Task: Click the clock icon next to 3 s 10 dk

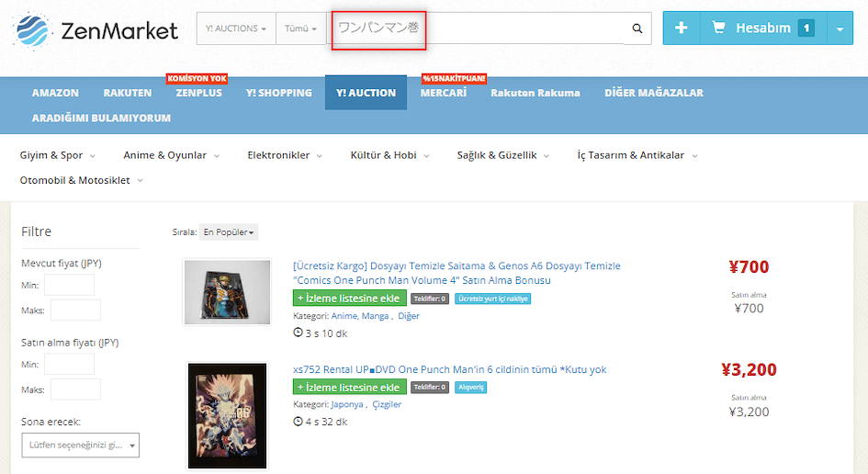Action: click(x=298, y=333)
